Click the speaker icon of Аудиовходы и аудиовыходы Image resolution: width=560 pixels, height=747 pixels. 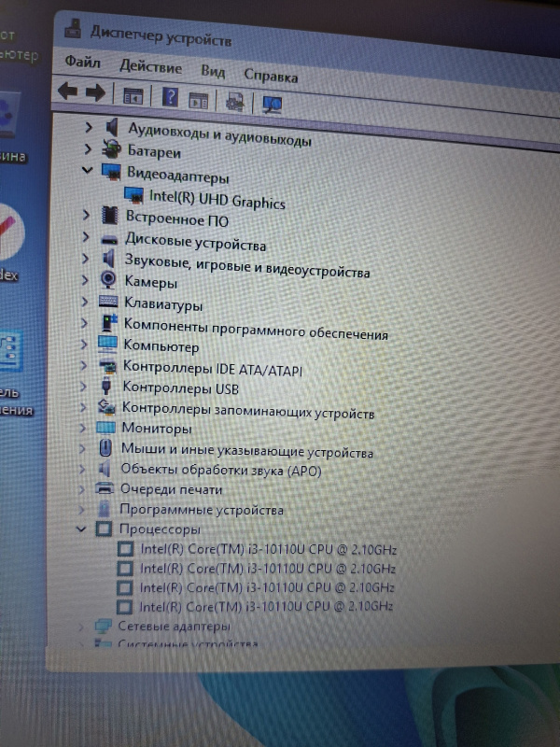coord(112,127)
